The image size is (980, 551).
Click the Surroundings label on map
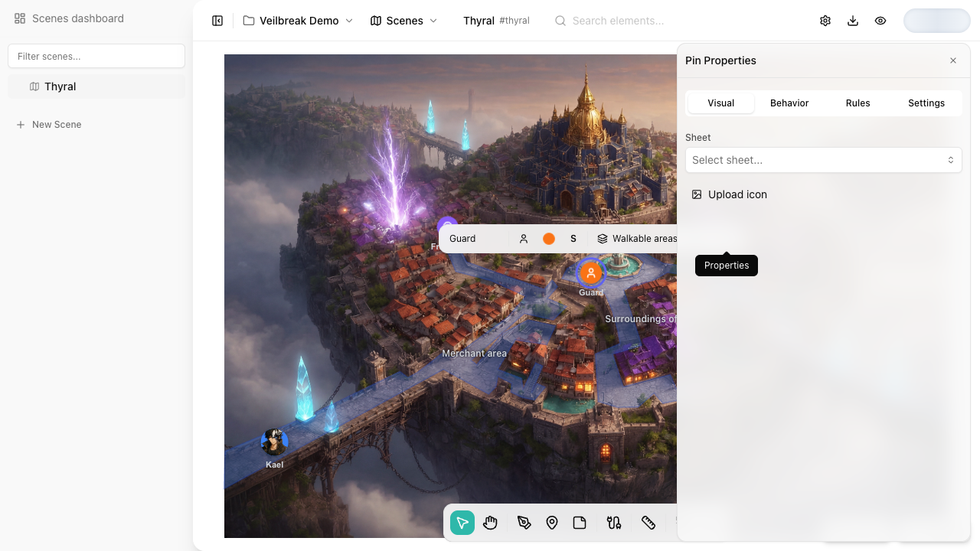[640, 319]
